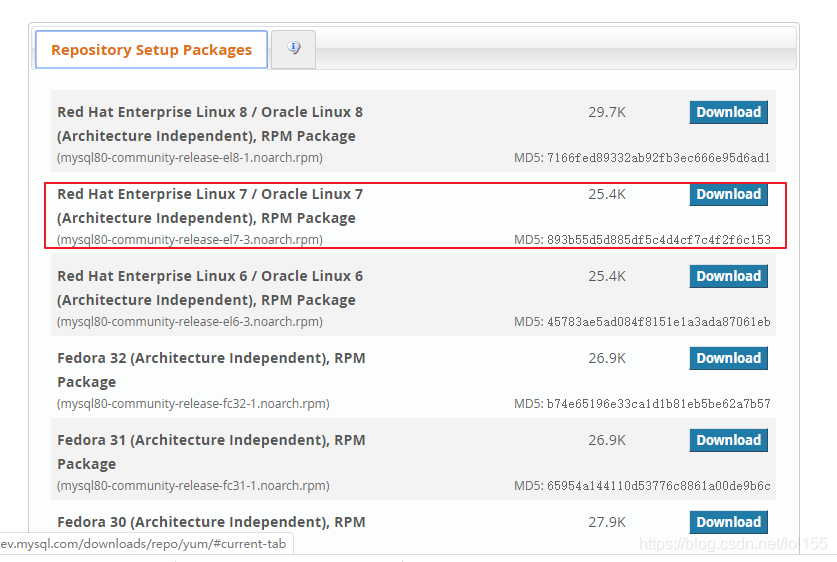Select the Red Hat Enterprise Linux 6 title
Viewport: 837px width, 562px height.
click(x=210, y=288)
